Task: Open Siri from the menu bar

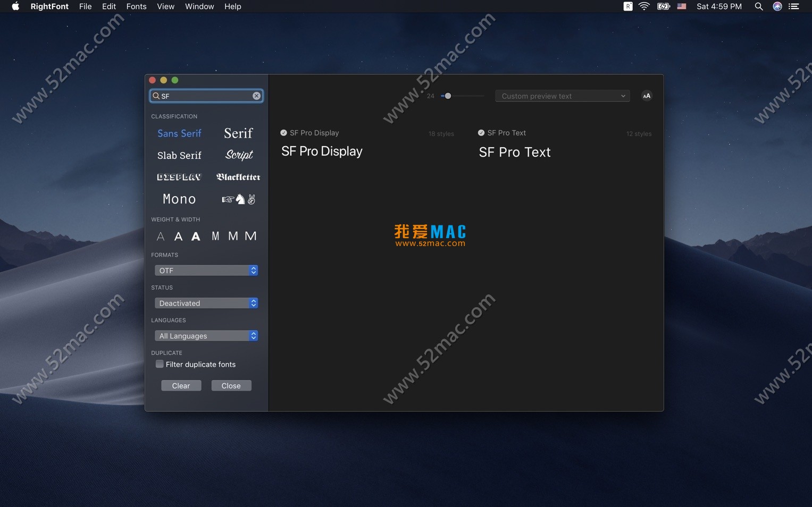Action: point(777,6)
